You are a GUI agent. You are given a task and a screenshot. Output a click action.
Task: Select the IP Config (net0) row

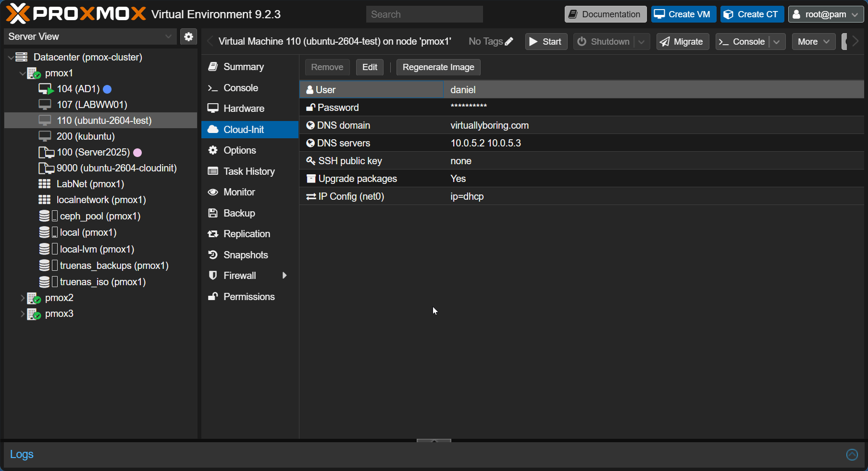point(582,196)
